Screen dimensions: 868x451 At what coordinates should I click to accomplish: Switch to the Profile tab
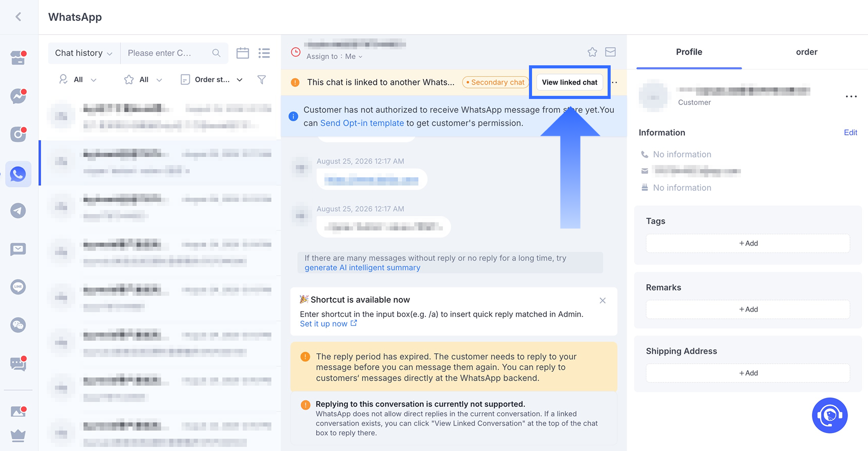[689, 52]
